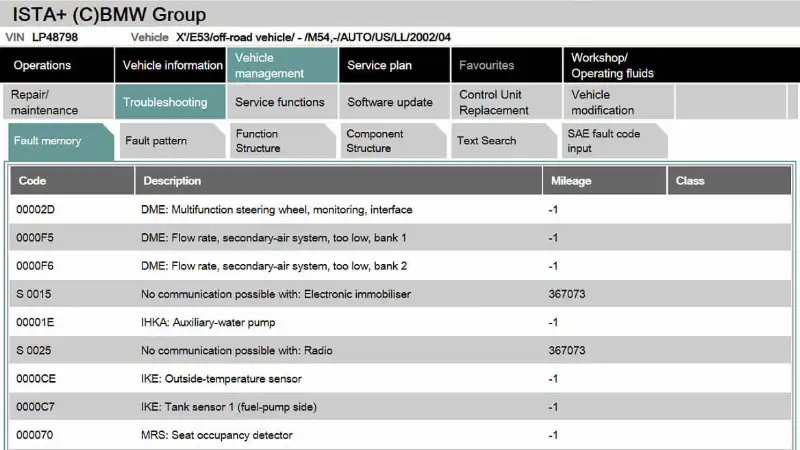Click 'IKE: Outside-temperature sensor' description

(221, 379)
